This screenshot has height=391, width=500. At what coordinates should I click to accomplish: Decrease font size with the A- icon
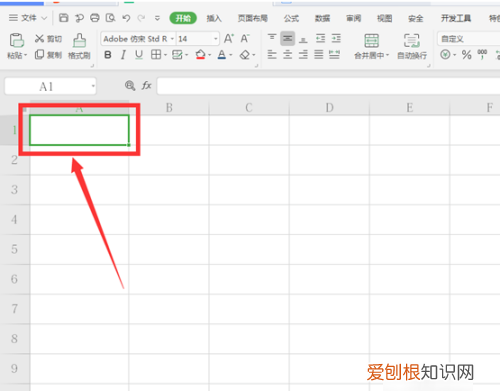point(245,39)
